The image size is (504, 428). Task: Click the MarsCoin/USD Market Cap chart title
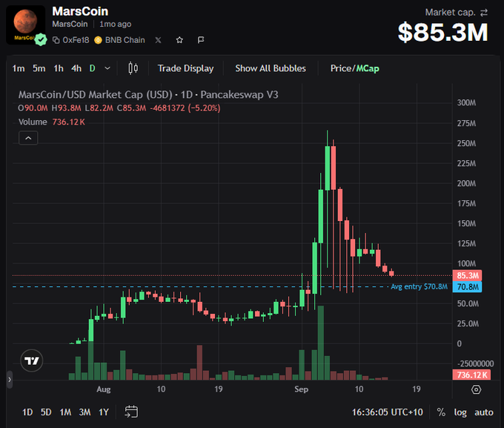point(148,95)
